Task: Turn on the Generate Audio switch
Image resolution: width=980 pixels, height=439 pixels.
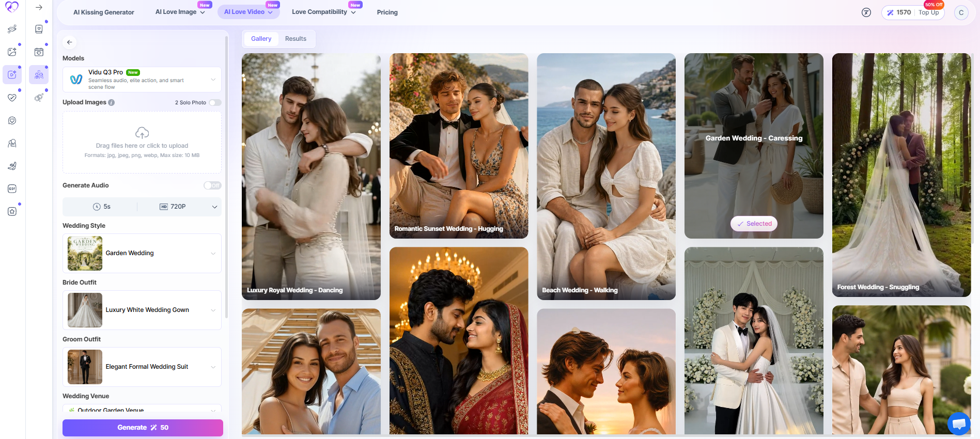Action: click(212, 185)
